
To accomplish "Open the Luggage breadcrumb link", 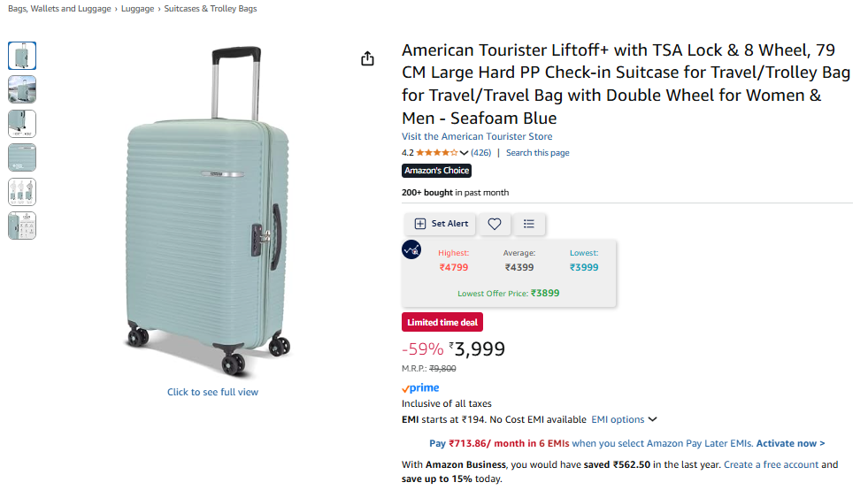I will (x=139, y=9).
